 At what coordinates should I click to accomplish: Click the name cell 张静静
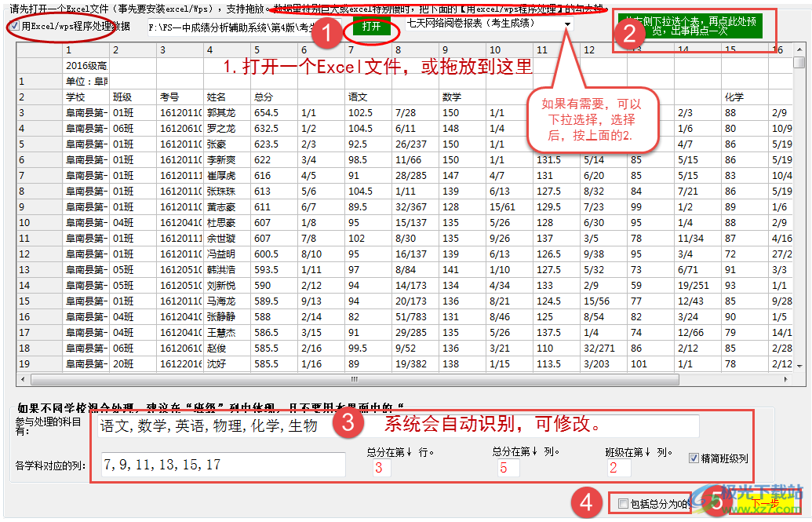pos(228,316)
